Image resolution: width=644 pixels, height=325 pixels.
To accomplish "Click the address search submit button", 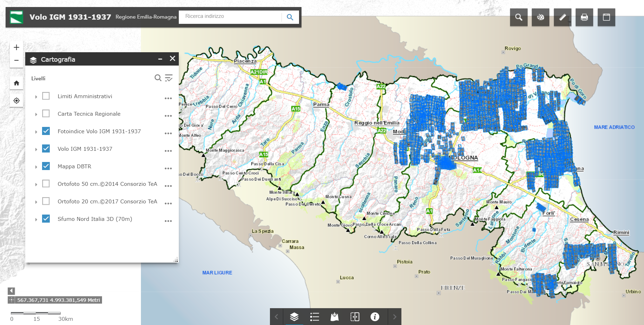I will click(290, 17).
